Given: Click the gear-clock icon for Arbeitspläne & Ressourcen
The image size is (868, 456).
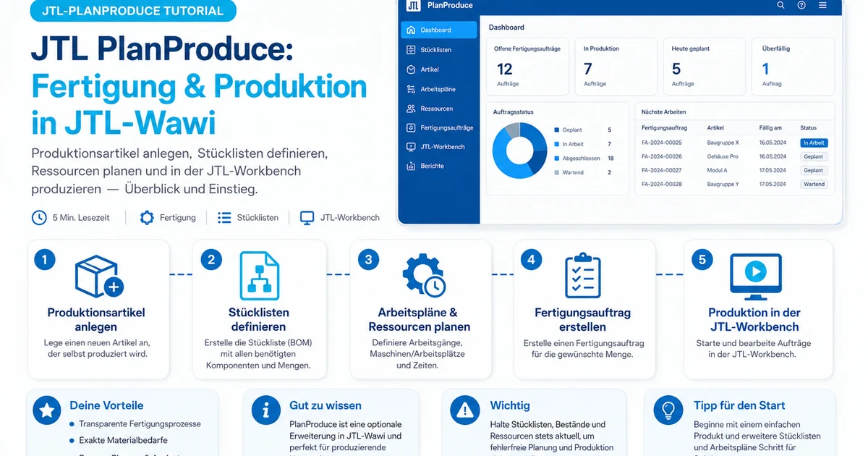Looking at the screenshot, I should point(423,276).
